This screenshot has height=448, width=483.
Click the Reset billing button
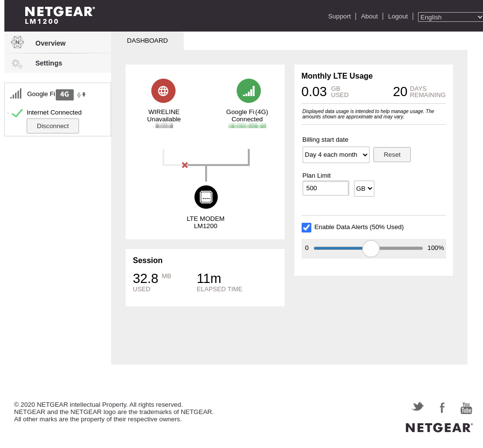coord(392,155)
